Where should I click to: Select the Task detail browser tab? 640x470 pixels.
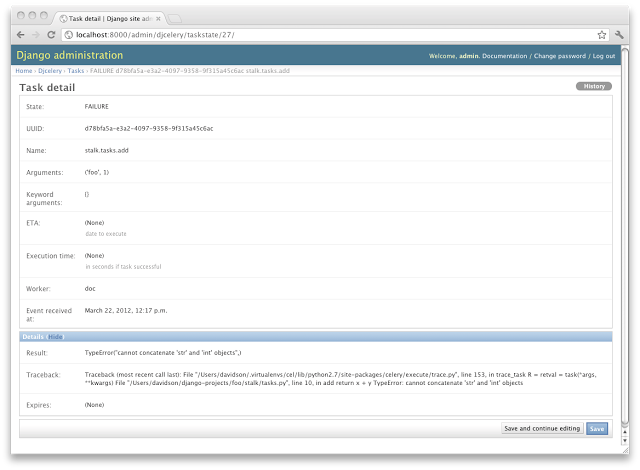pyautogui.click(x=105, y=18)
